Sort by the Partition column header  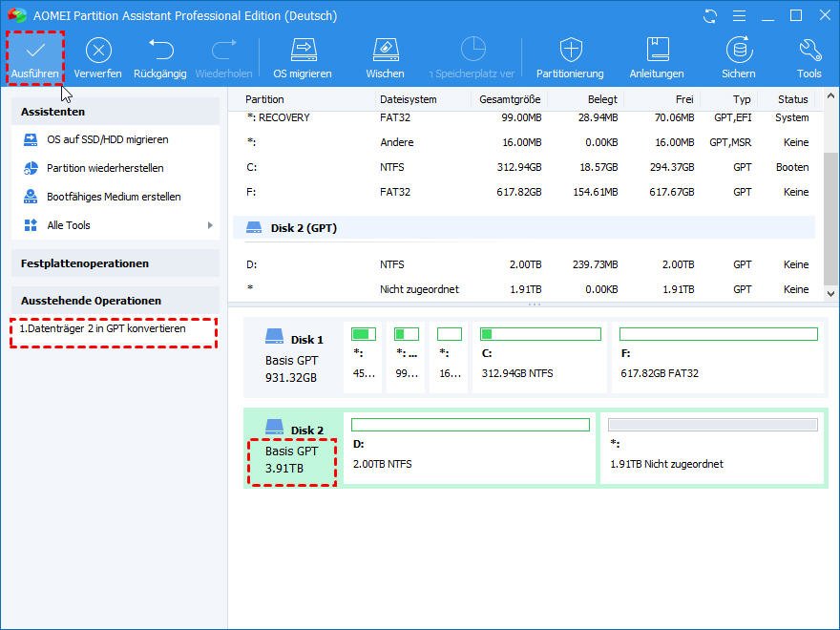coord(264,99)
